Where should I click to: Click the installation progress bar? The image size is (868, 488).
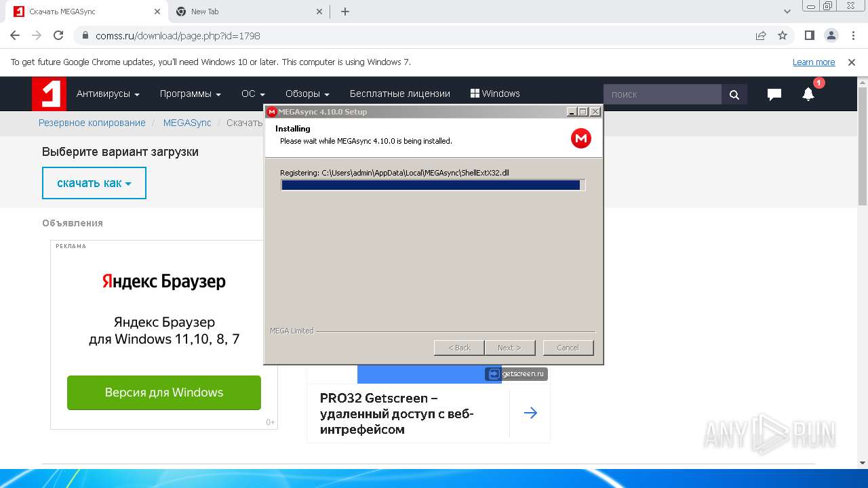(433, 185)
